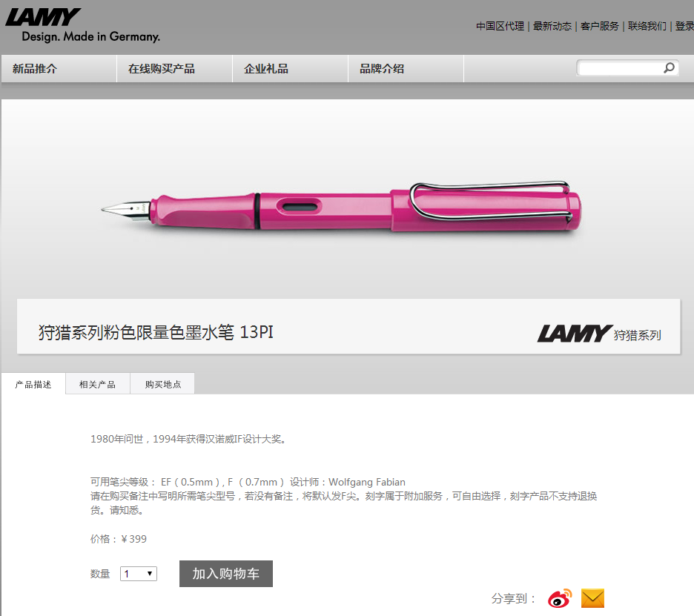Switch to the 购买地点 tab
694x616 pixels.
(x=162, y=384)
